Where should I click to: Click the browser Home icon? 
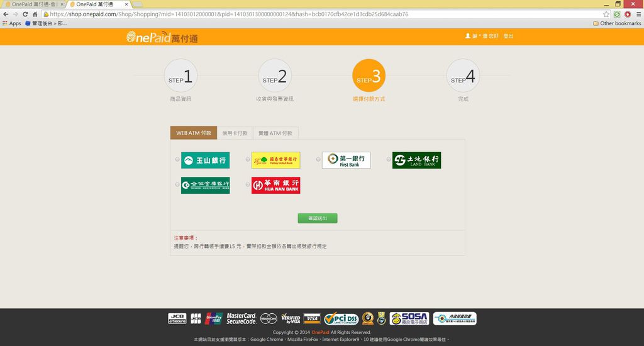35,14
